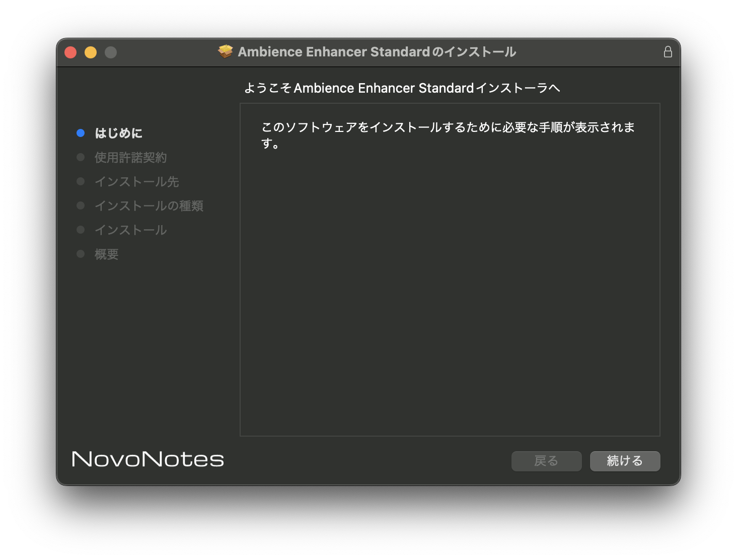
Task: Click the gray dot beside インストールの種類
Action: point(81,205)
